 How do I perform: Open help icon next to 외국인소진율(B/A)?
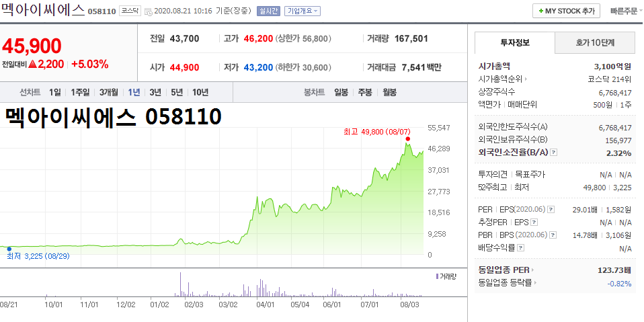point(554,153)
